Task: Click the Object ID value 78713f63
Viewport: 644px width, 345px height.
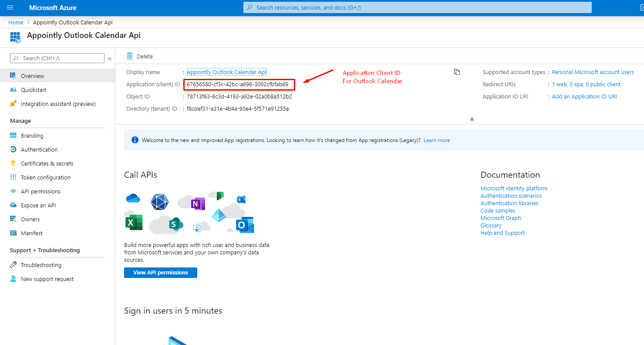Action: coord(239,97)
